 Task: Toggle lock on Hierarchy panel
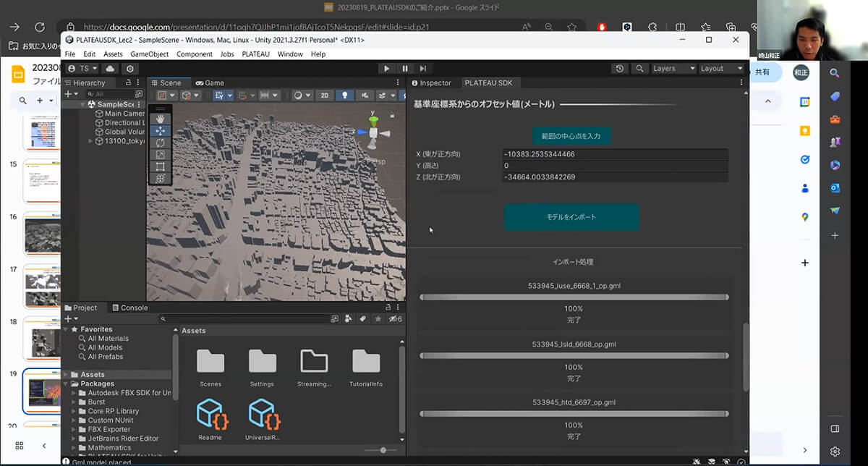point(130,83)
